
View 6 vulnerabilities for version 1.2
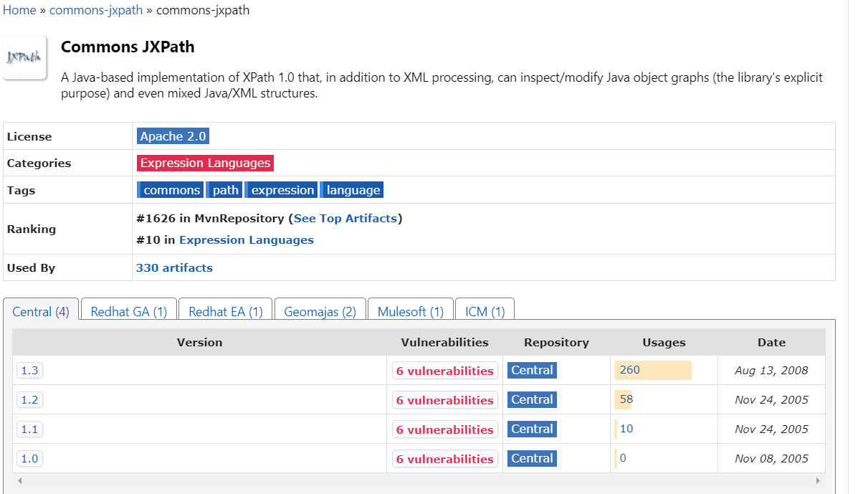[444, 399]
